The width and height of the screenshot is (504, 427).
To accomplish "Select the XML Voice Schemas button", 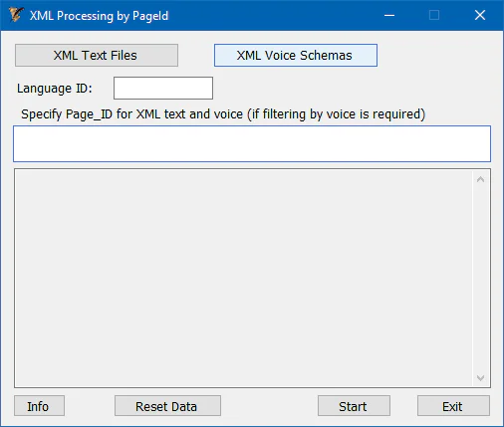I will (296, 56).
